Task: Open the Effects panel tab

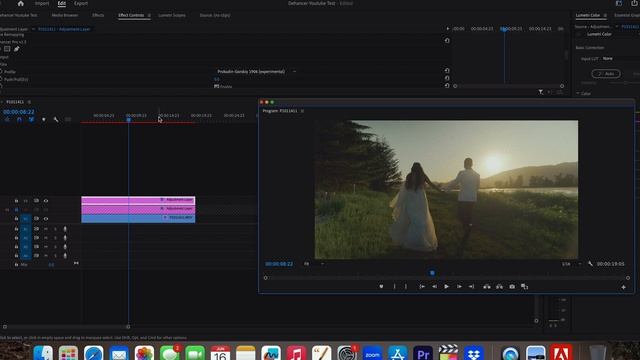Action: pos(98,15)
